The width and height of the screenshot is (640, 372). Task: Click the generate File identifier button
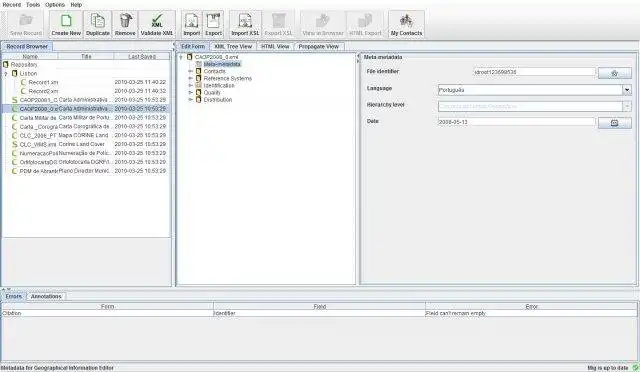[614, 73]
